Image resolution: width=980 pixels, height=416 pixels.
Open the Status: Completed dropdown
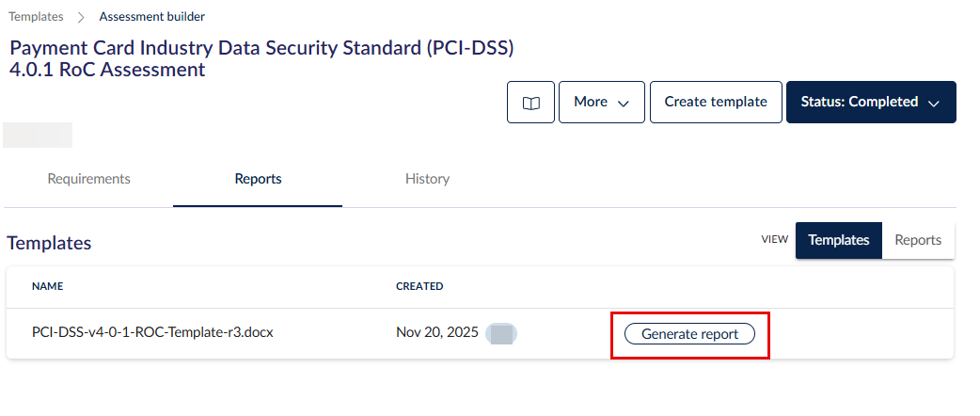click(x=870, y=102)
